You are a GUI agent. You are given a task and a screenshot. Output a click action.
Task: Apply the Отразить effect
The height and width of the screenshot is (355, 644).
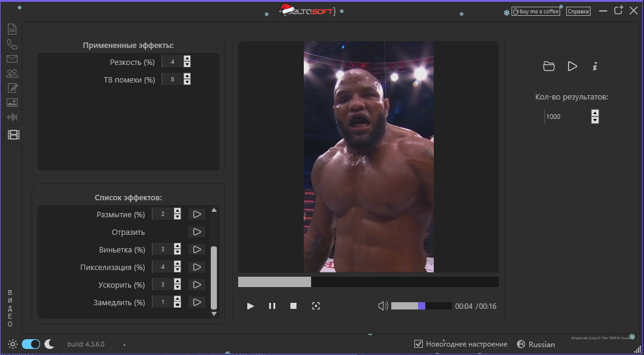pos(196,232)
